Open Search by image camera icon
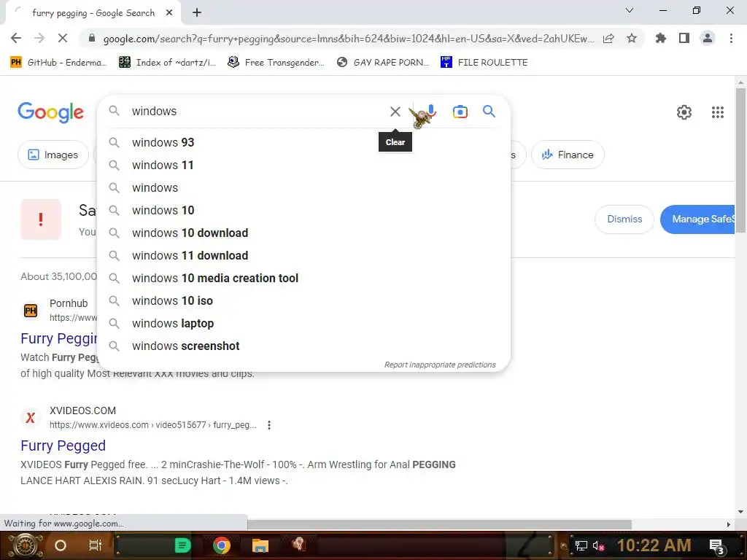 click(x=460, y=112)
